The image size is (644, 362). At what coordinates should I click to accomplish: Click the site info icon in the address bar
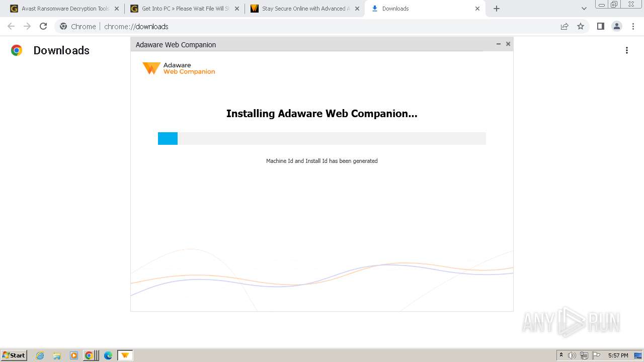coord(63,26)
